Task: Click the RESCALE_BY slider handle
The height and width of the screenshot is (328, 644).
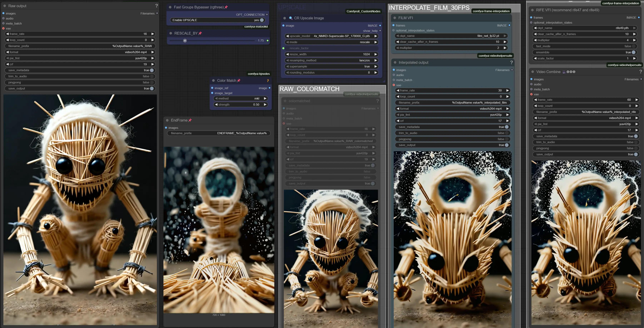Action: coord(185,41)
